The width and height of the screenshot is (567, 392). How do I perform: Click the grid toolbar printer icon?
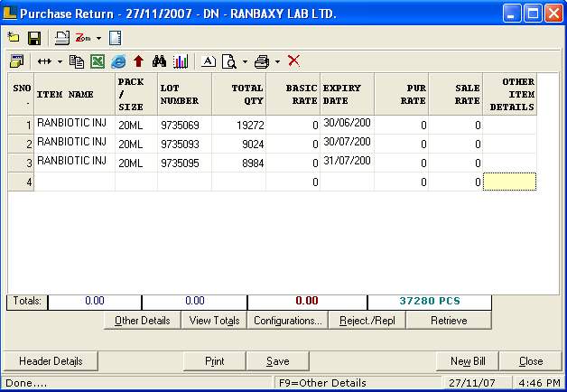pos(262,61)
